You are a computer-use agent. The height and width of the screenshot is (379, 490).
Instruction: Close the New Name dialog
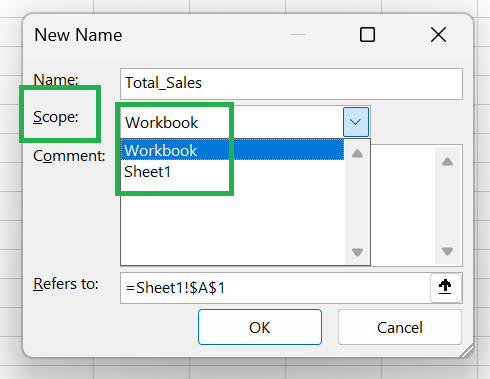tap(438, 35)
